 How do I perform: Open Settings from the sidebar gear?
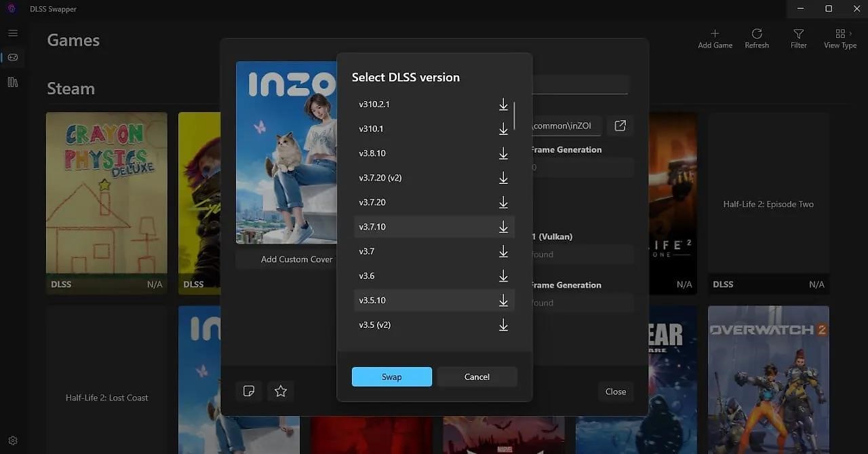click(13, 440)
